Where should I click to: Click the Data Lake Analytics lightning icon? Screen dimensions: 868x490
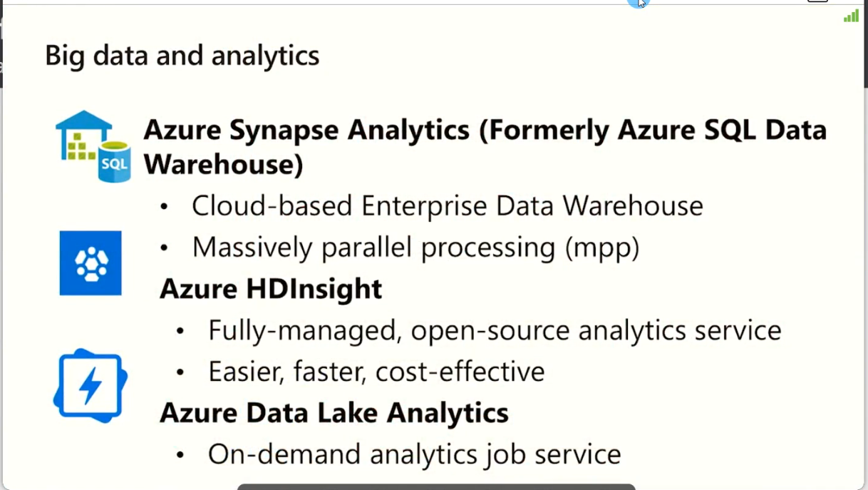(91, 386)
